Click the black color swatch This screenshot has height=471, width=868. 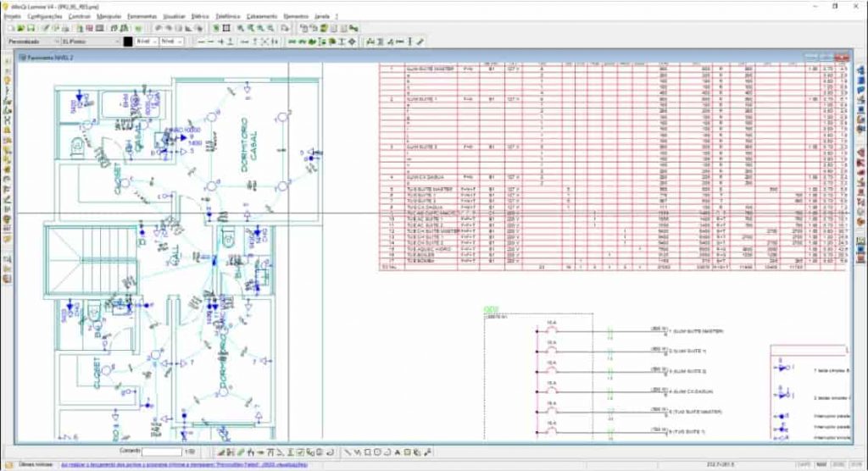point(128,42)
